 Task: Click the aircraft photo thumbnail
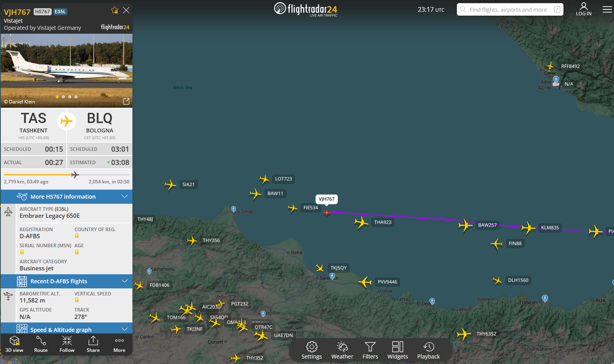(67, 71)
